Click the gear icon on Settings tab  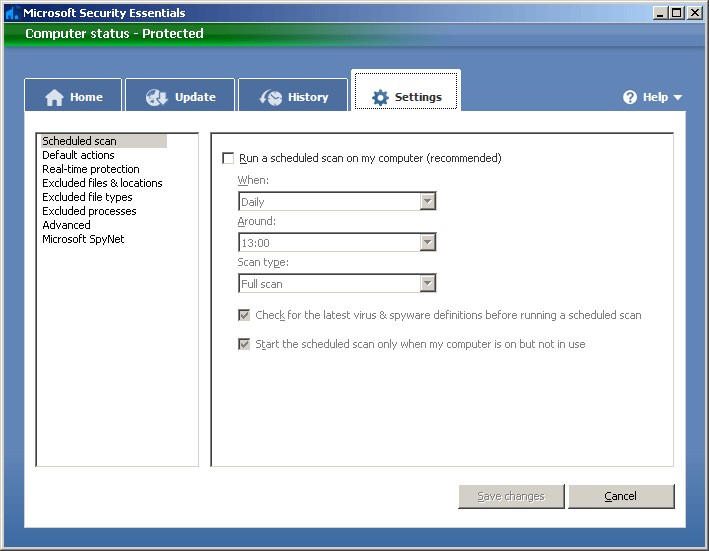click(380, 97)
